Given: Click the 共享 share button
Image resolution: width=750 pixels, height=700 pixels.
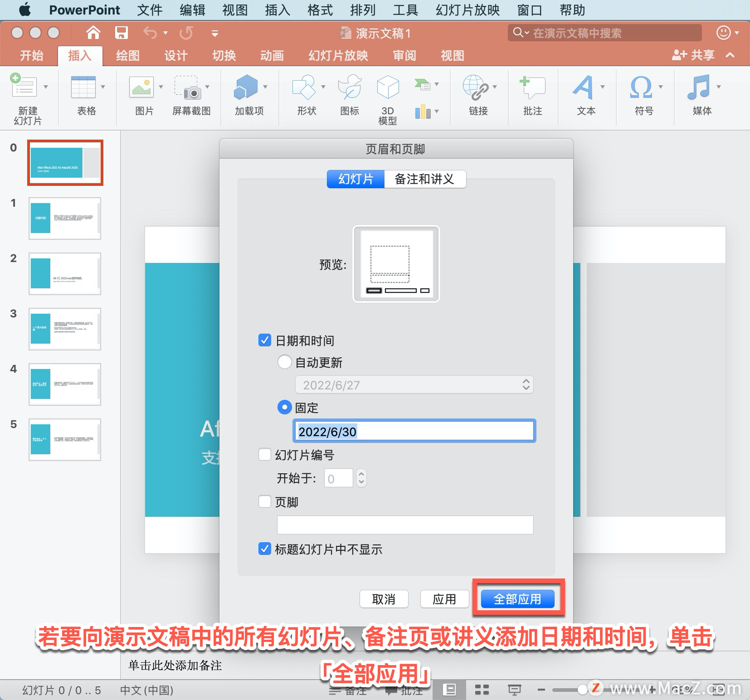Looking at the screenshot, I should [x=694, y=55].
